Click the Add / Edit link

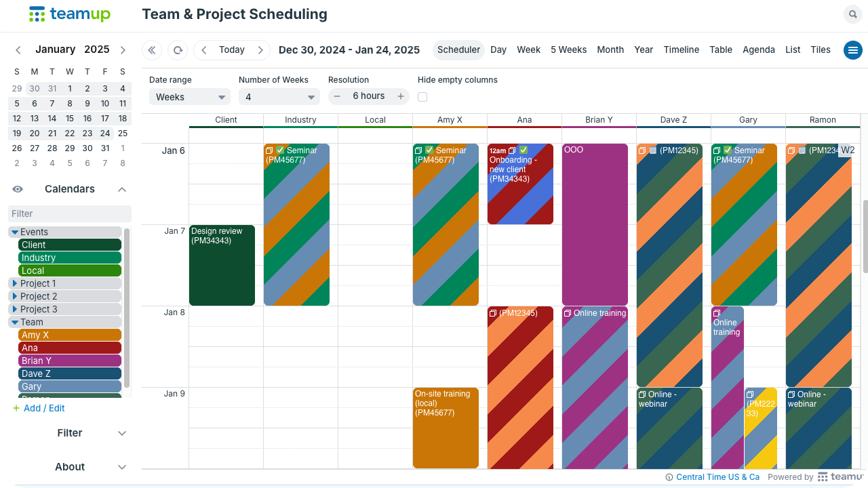coord(44,408)
